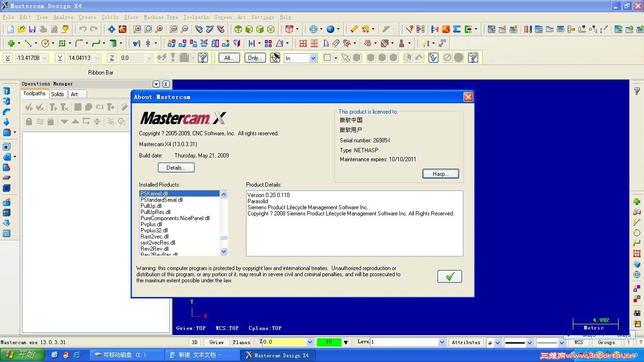
Task: Click the Only... selection button
Action: (255, 58)
